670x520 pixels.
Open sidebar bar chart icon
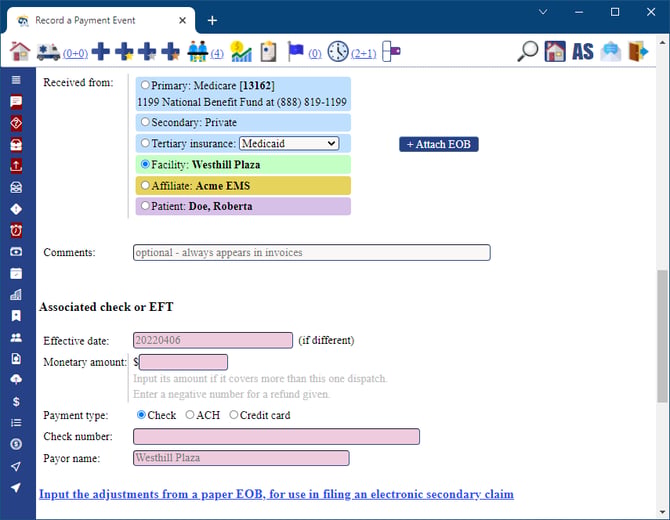coord(16,294)
